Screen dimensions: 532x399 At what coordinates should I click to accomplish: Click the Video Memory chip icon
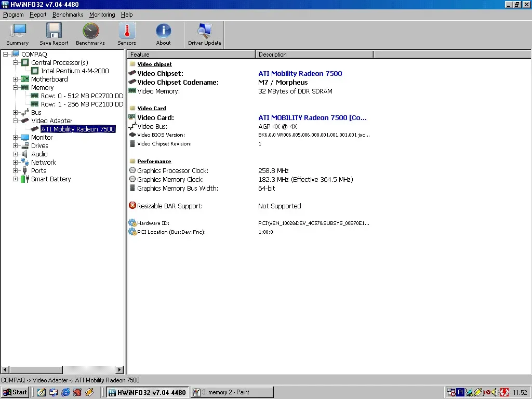coord(132,90)
